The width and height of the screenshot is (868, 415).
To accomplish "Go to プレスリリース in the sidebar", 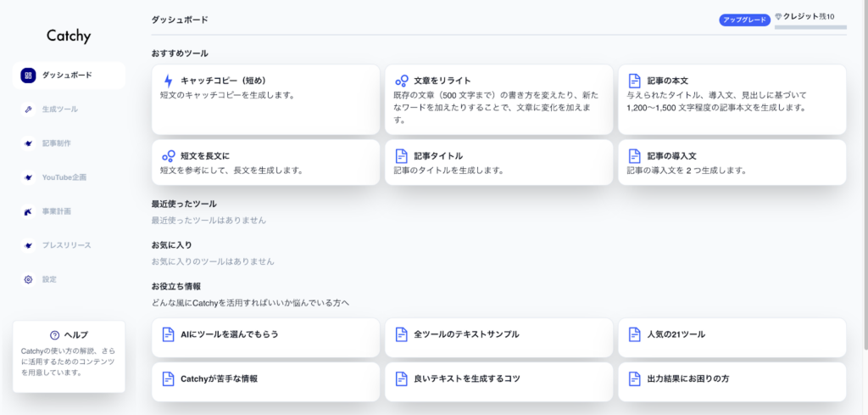I will tap(65, 245).
